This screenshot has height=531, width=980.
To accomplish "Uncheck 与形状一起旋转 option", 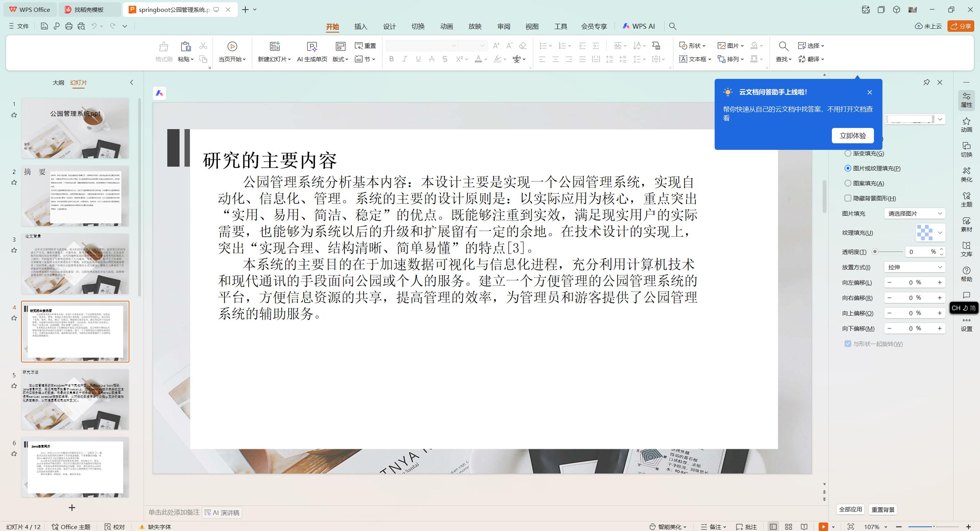I will pos(847,344).
